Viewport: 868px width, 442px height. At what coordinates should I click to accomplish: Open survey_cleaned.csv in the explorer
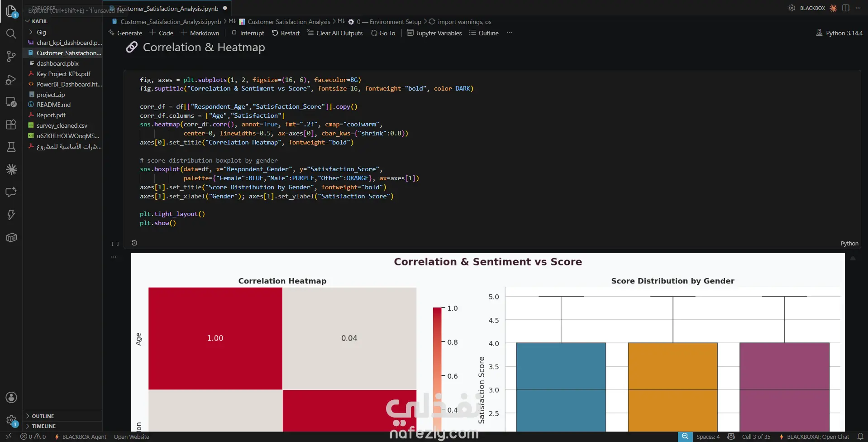click(x=62, y=125)
